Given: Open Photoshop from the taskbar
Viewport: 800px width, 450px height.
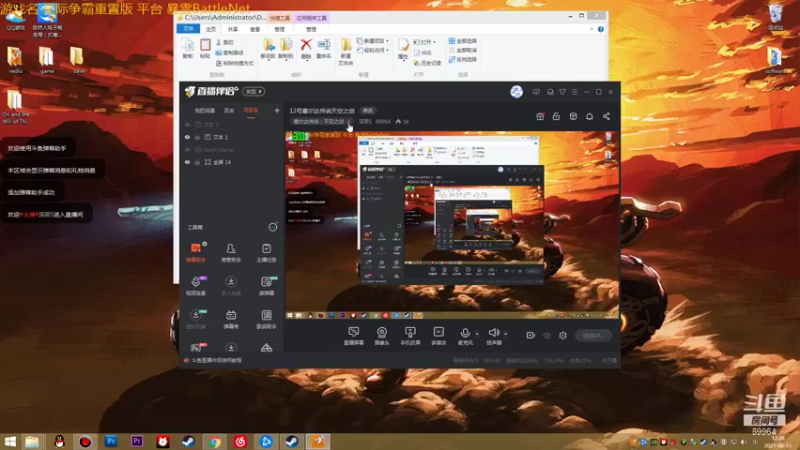Looking at the screenshot, I should [x=111, y=441].
